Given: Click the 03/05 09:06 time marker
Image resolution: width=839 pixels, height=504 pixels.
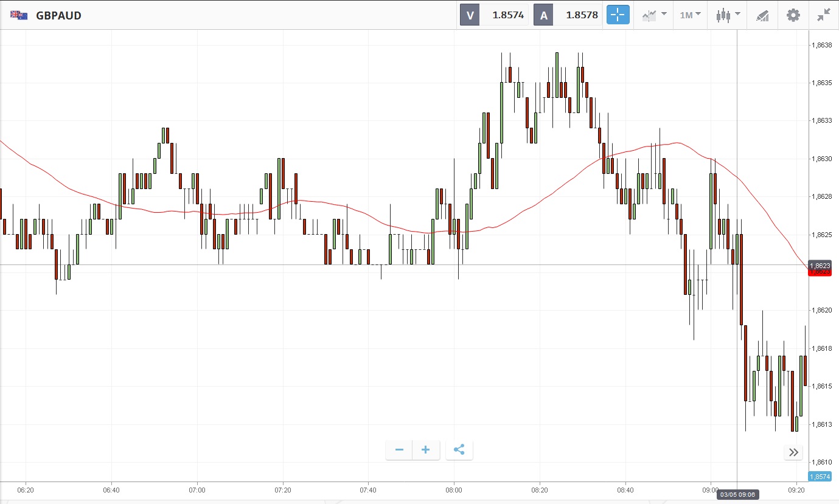Looking at the screenshot, I should pyautogui.click(x=738, y=494).
